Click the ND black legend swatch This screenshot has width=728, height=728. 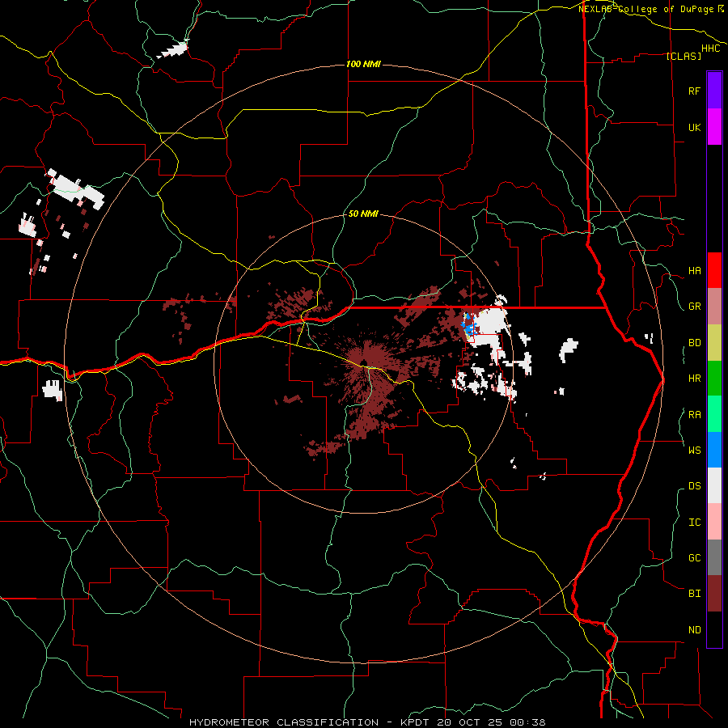coord(714,629)
